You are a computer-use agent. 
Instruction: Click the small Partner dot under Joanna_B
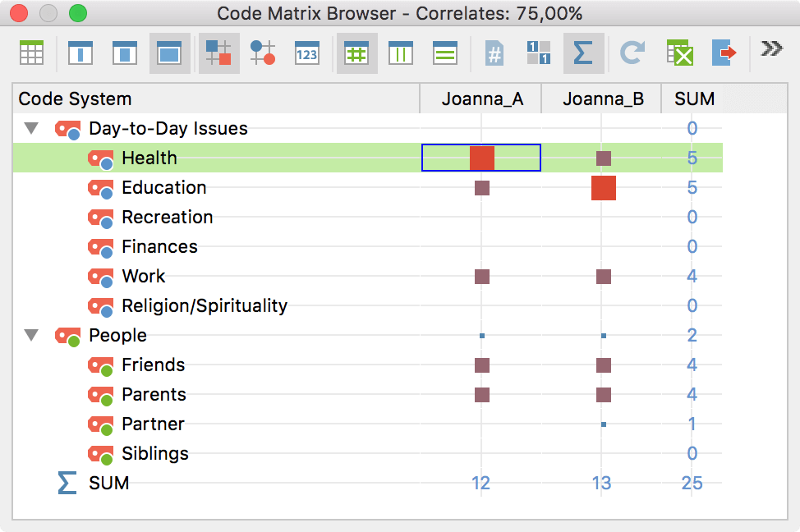point(604,424)
